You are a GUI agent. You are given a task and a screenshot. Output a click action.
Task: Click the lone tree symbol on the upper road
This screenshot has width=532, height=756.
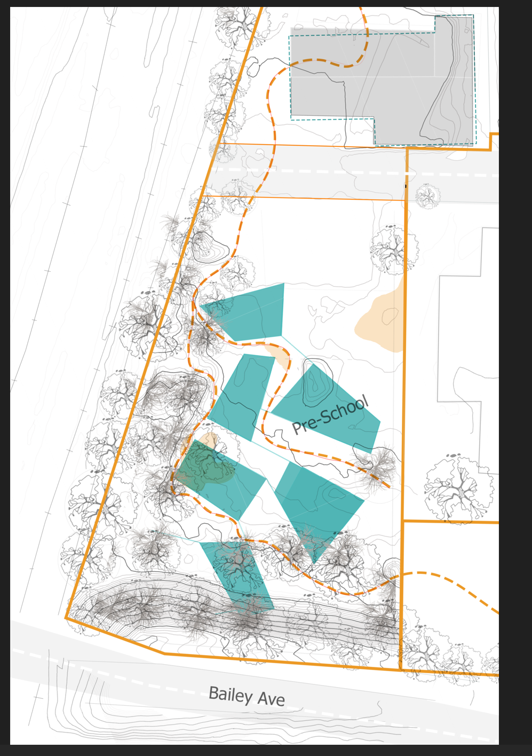click(427, 195)
